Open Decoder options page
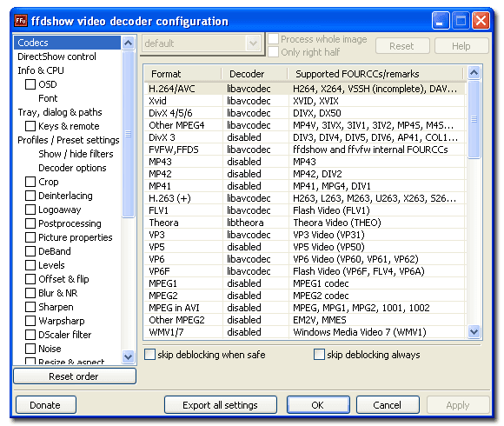504x426 pixels. tap(72, 168)
